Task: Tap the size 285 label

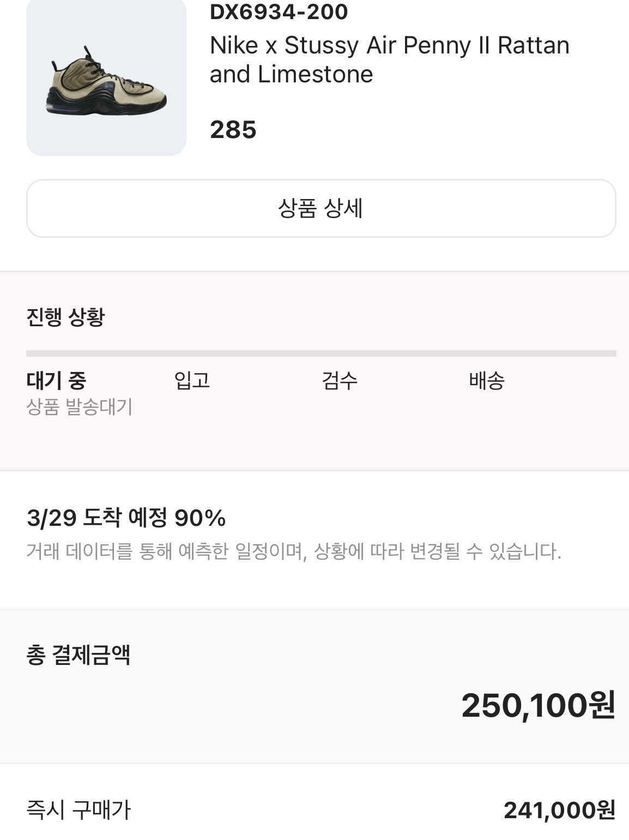Action: coord(233,130)
